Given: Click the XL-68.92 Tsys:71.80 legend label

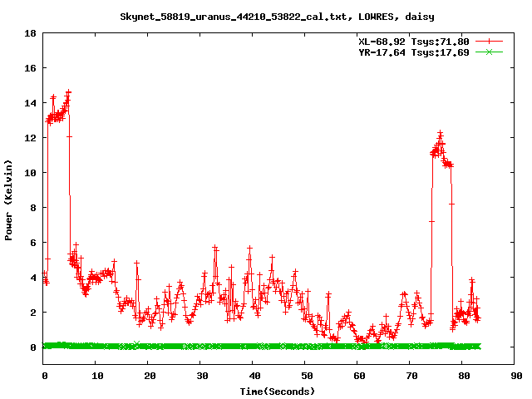Looking at the screenshot, I should point(414,42).
